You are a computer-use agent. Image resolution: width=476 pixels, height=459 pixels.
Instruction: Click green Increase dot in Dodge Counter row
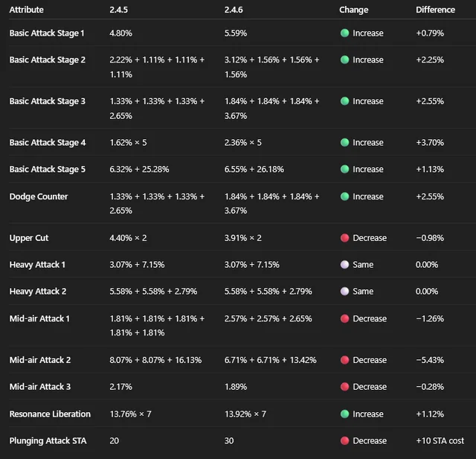(344, 196)
